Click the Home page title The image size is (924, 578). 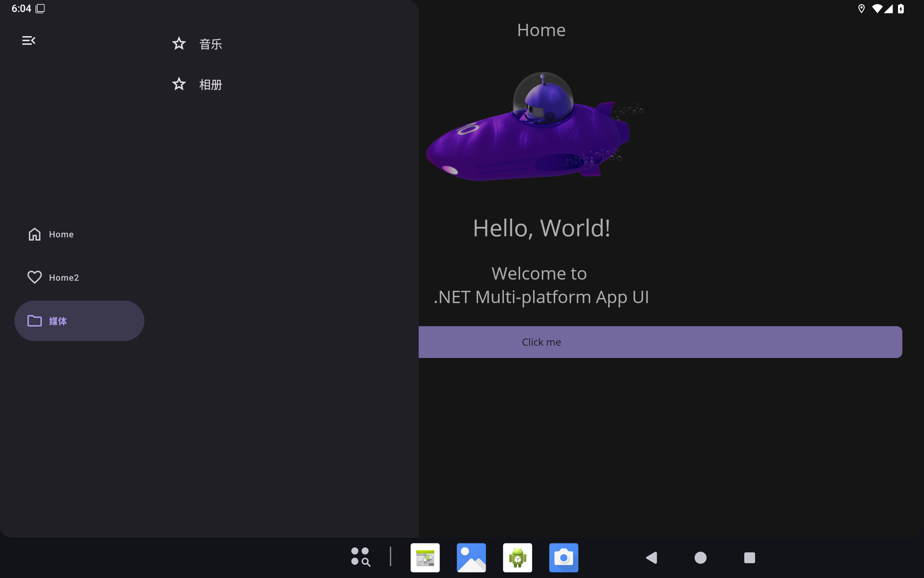point(541,30)
